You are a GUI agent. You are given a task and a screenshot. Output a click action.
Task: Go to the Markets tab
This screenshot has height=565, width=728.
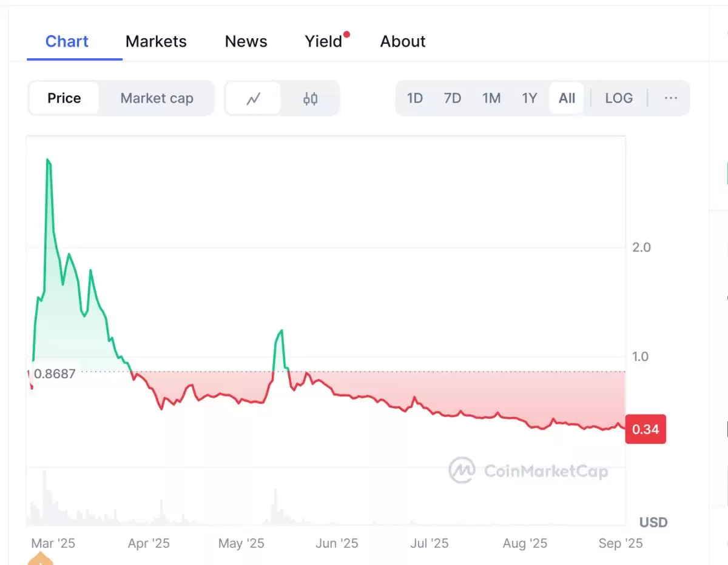pyautogui.click(x=156, y=41)
